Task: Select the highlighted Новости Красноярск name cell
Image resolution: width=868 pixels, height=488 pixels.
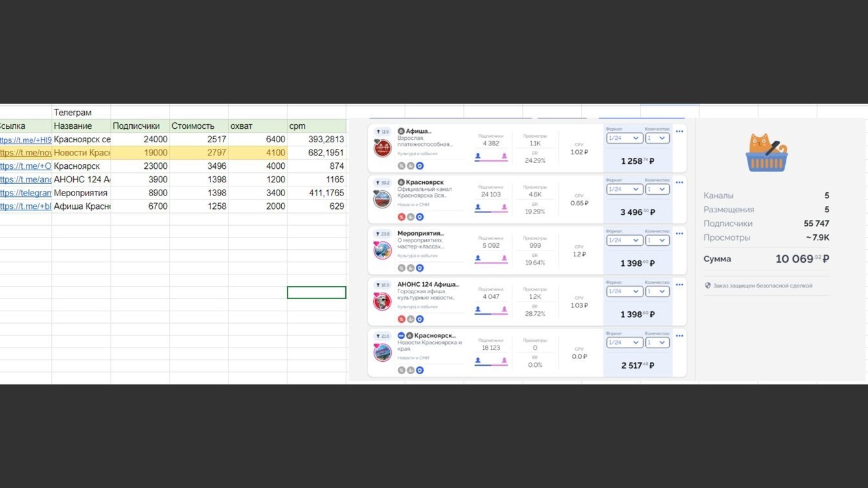Action: (x=82, y=153)
